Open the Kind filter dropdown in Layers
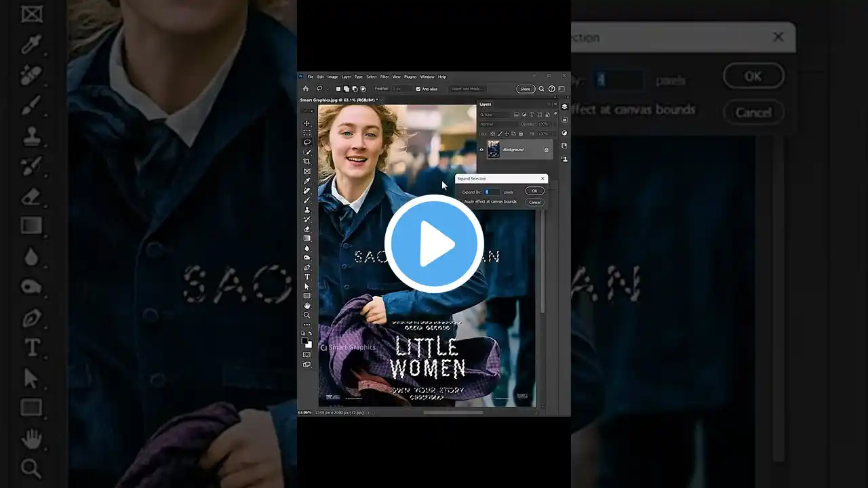Image resolution: width=868 pixels, height=488 pixels. tap(495, 115)
